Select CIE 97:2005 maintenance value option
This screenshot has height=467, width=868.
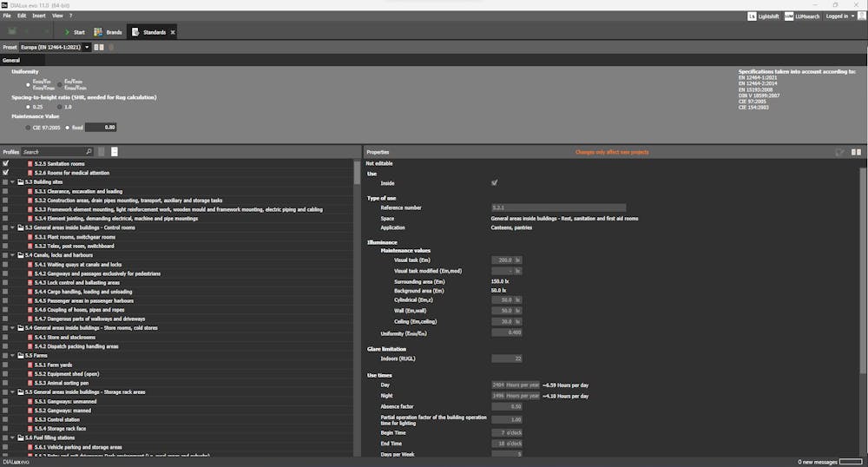click(x=28, y=127)
